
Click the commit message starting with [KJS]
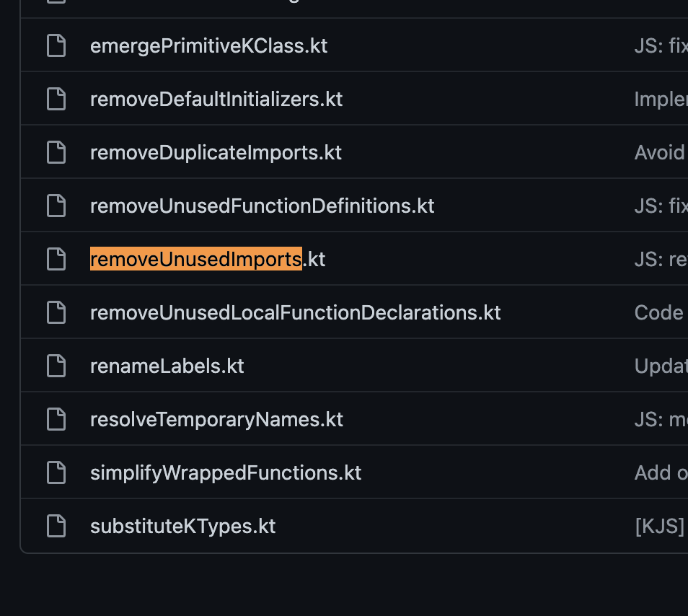point(658,525)
